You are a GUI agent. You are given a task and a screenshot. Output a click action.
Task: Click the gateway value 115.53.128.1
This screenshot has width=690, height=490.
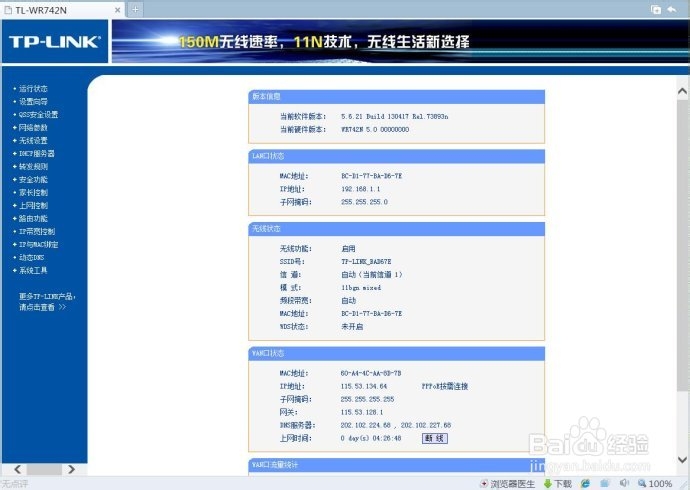(x=362, y=412)
